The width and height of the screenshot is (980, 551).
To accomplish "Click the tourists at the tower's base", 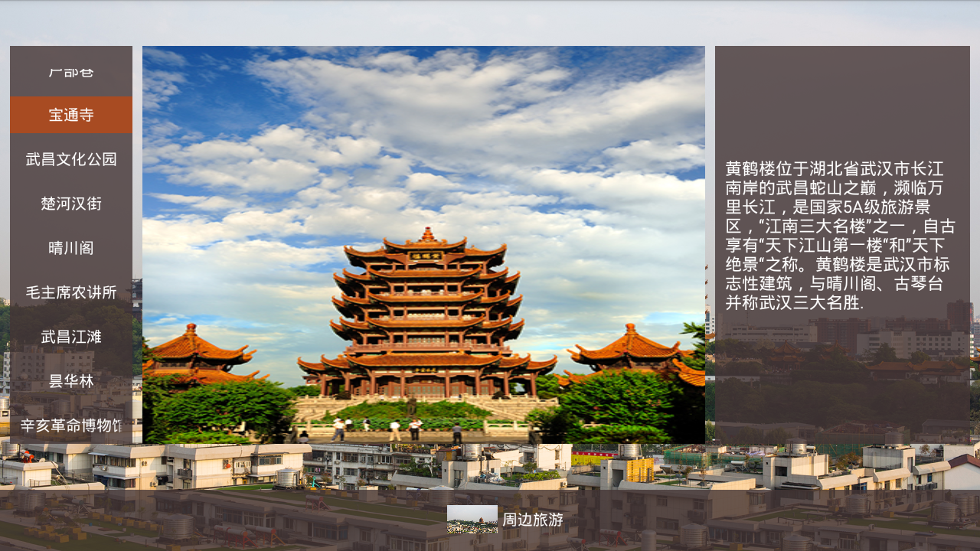I will pos(375,429).
